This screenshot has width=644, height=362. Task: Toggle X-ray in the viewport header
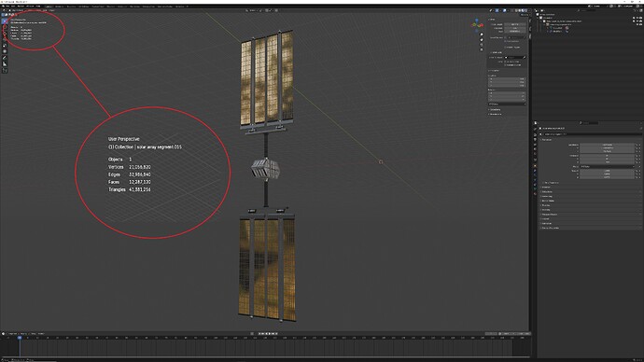(x=512, y=10)
